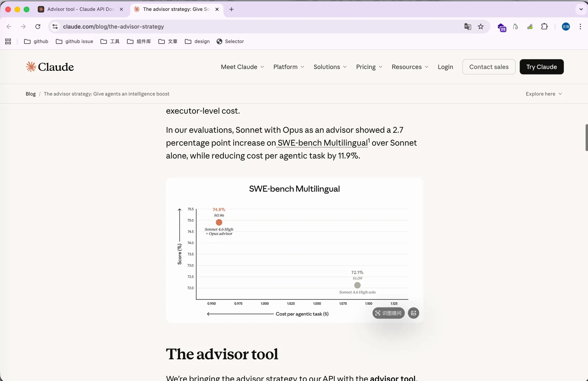Click the page vertical scrollbar thumb

click(587, 138)
